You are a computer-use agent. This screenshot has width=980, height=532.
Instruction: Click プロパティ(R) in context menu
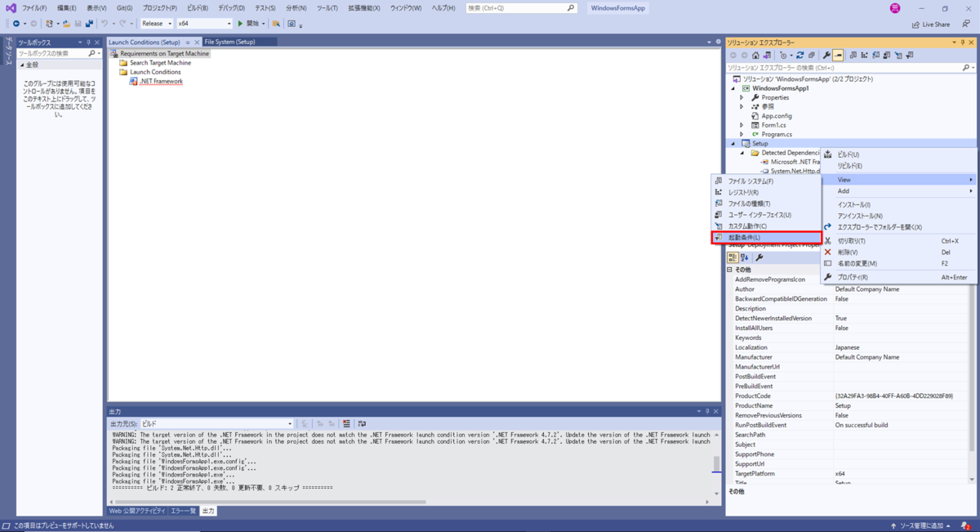coord(898,277)
